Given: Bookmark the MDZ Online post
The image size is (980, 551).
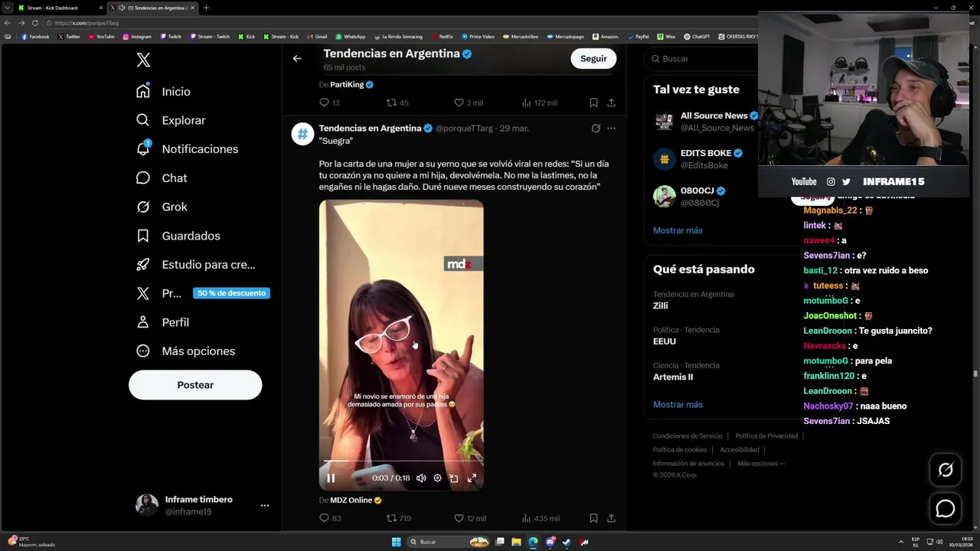Looking at the screenshot, I should 593,518.
